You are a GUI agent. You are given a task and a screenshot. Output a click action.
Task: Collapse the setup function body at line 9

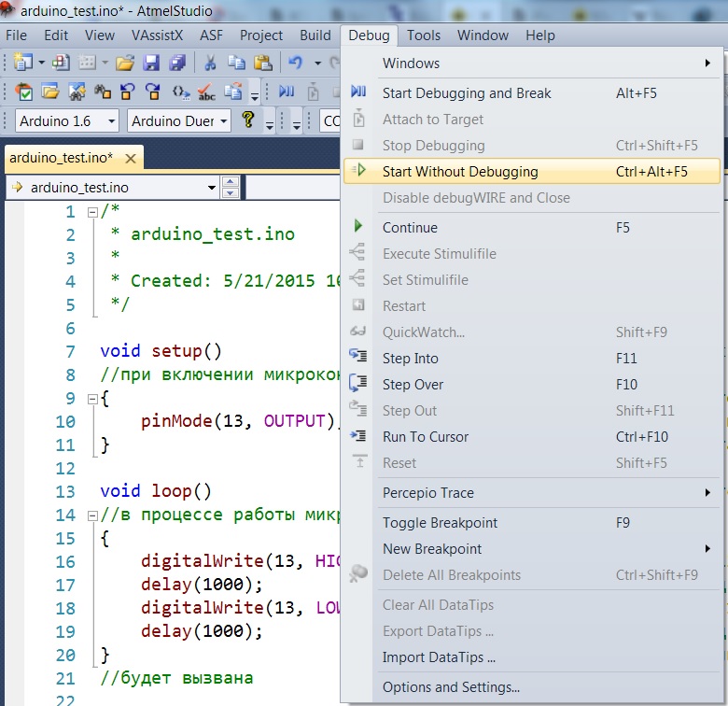click(92, 399)
